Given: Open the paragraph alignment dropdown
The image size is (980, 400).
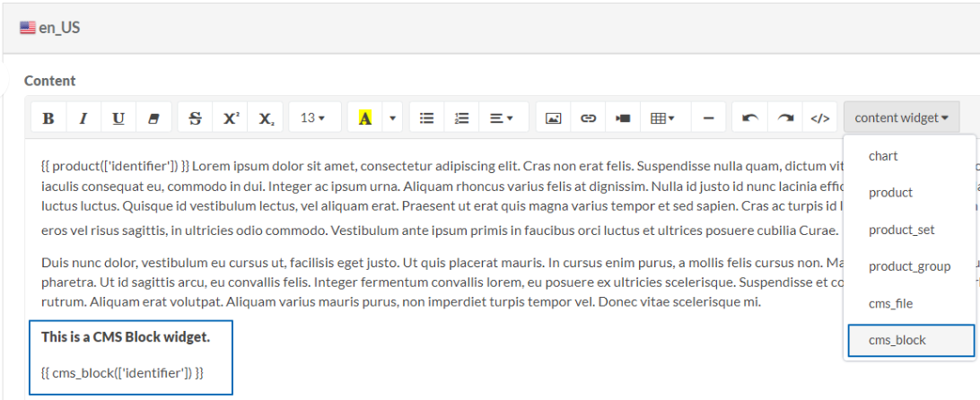Looking at the screenshot, I should 503,117.
